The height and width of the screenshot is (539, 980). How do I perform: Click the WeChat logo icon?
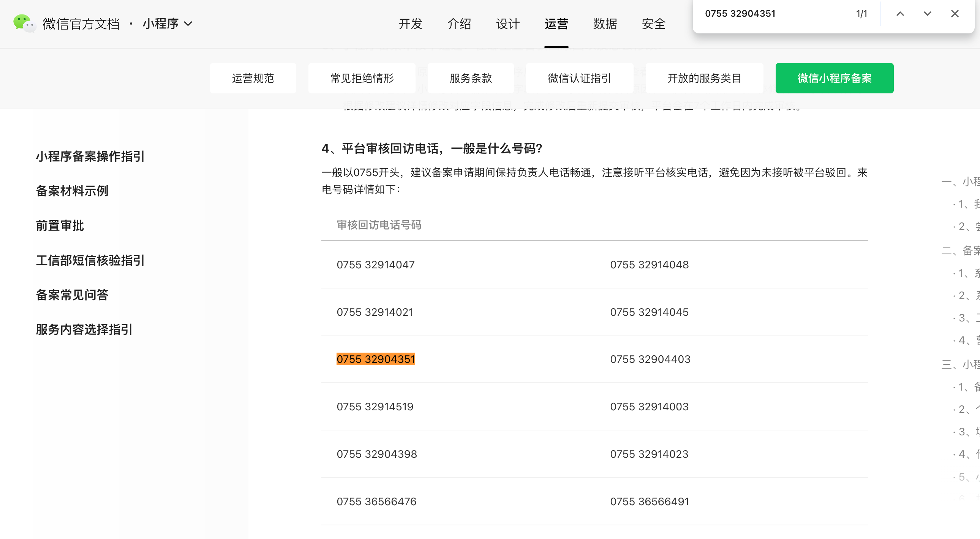(24, 24)
